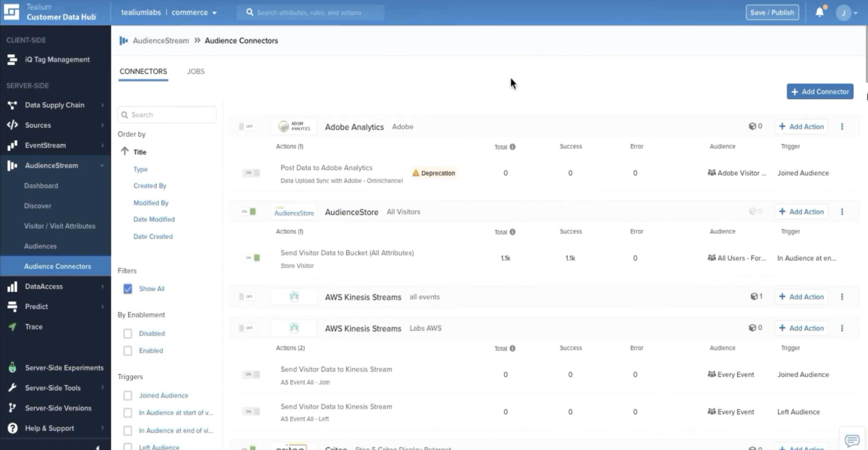Switch to the JOBS tab
868x450 pixels.
click(196, 71)
